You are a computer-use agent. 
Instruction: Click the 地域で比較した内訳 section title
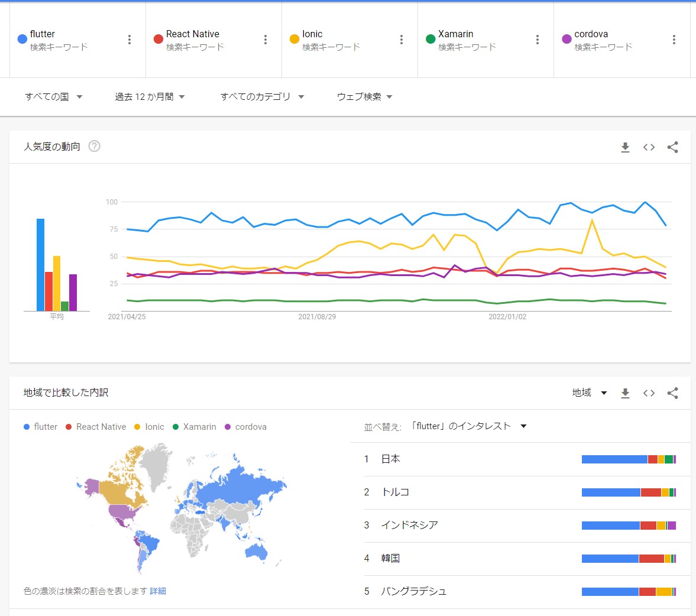[66, 393]
